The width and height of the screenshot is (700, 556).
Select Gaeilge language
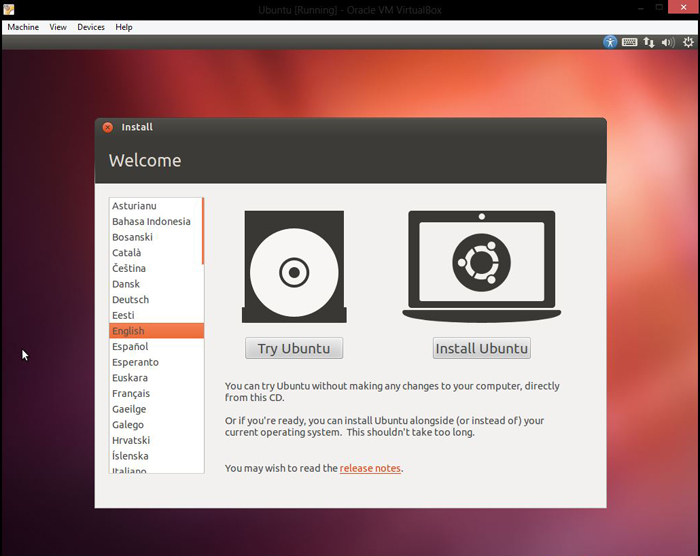click(x=155, y=409)
